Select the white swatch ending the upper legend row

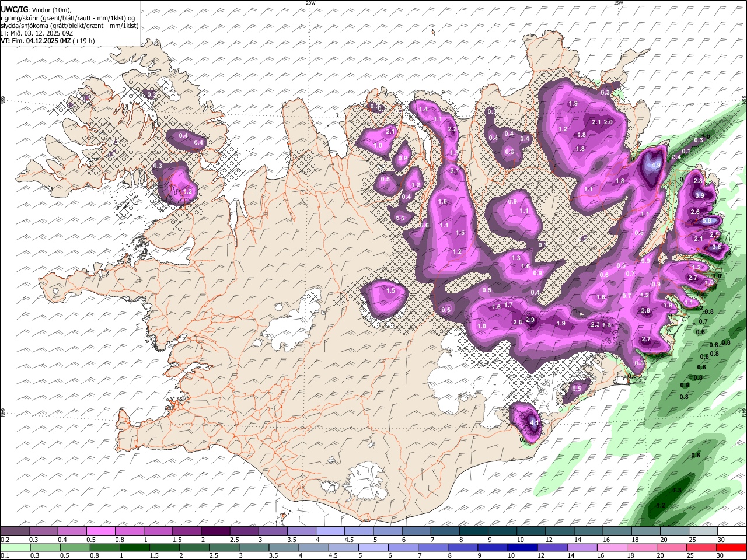(732, 531)
